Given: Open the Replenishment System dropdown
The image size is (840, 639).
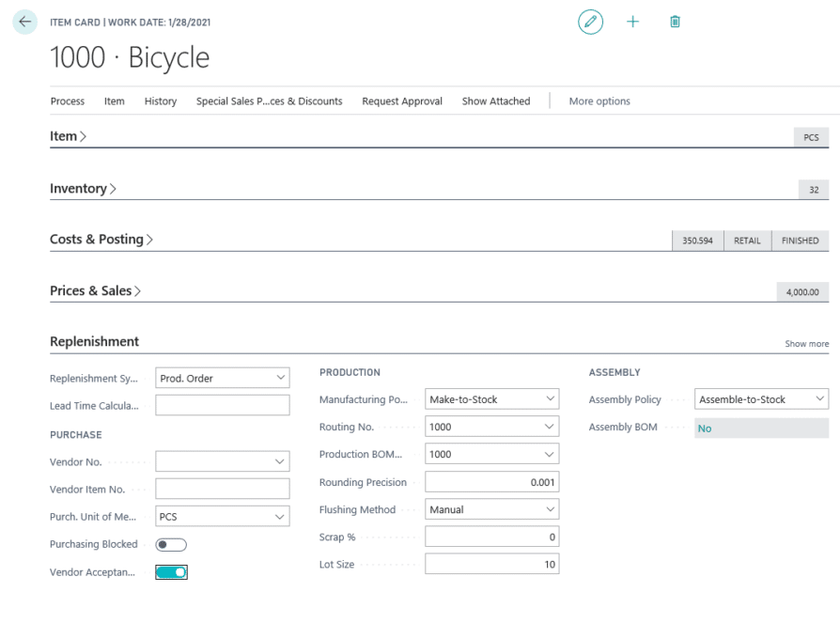Looking at the screenshot, I should coord(223,378).
